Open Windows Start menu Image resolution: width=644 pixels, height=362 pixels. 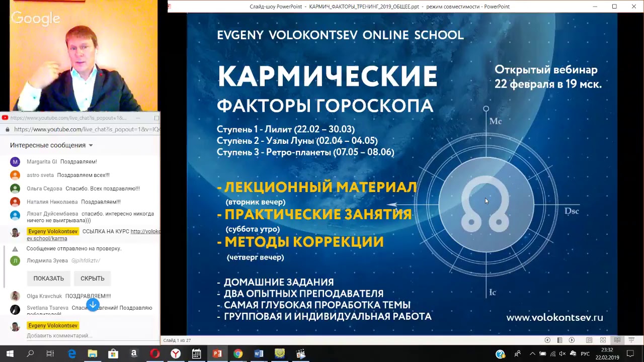(10, 354)
